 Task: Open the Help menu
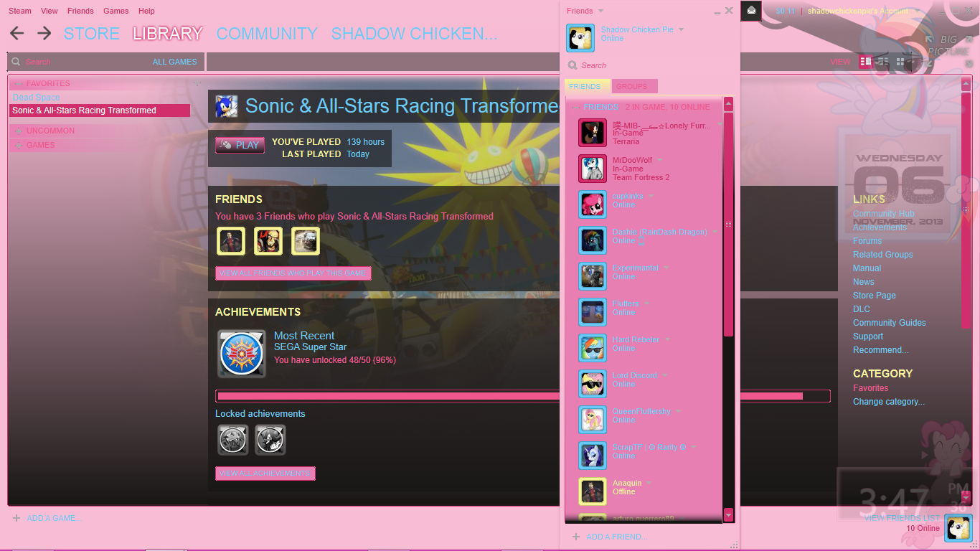[146, 11]
